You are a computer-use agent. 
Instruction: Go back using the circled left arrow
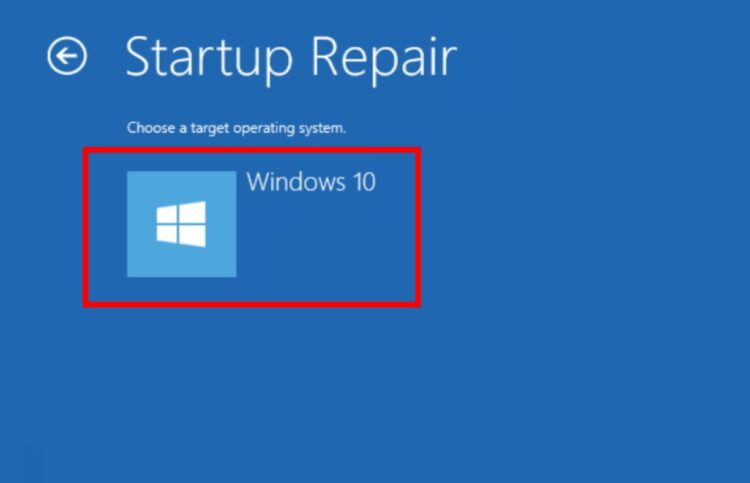click(67, 56)
